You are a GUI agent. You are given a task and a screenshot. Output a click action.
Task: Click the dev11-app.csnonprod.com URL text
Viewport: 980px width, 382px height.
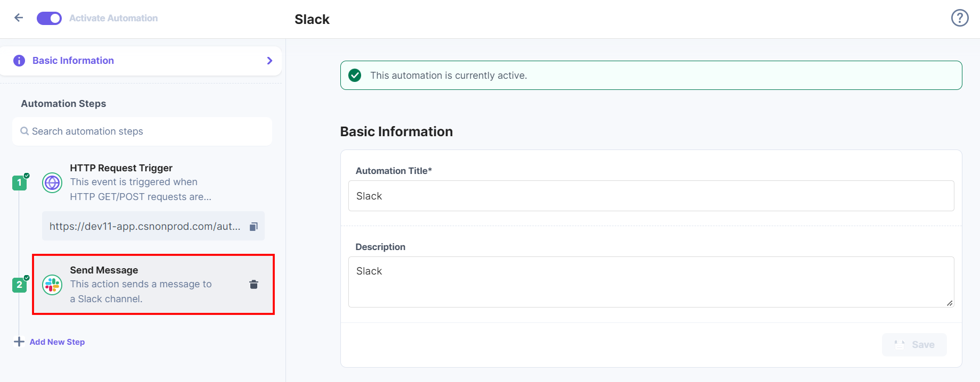pyautogui.click(x=145, y=226)
